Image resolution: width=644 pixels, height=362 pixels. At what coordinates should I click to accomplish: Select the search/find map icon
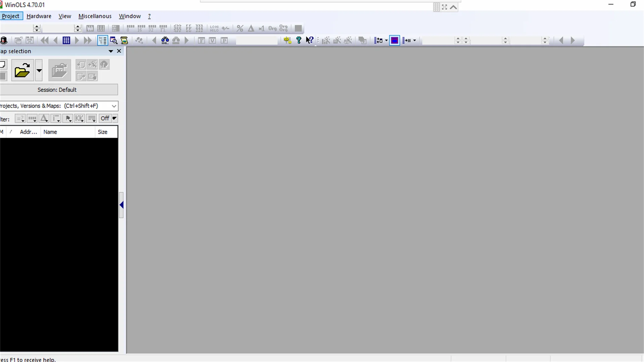coord(113,40)
